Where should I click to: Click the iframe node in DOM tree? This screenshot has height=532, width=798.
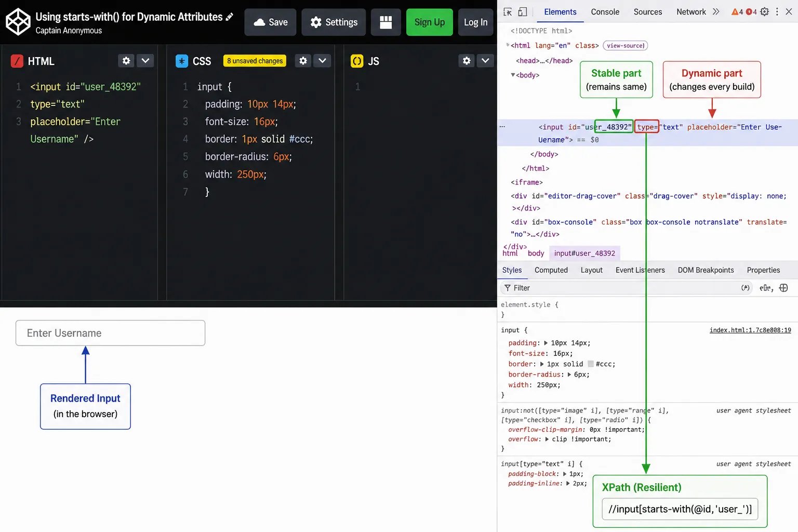[x=527, y=182]
